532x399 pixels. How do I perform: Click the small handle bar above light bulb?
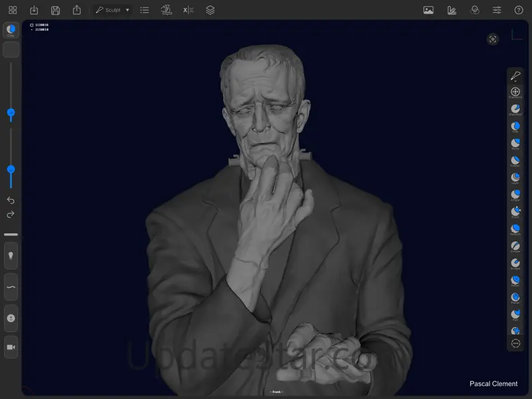(11, 235)
